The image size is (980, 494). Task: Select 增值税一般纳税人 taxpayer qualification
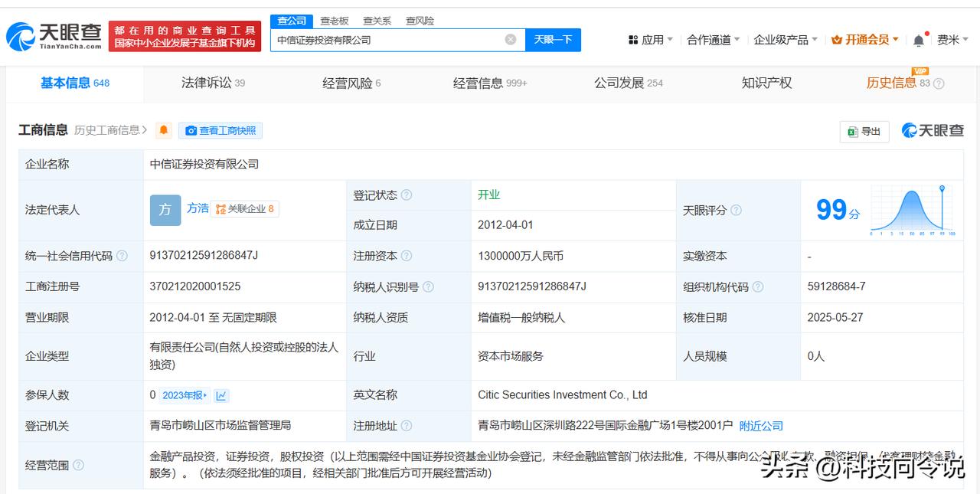click(x=521, y=317)
